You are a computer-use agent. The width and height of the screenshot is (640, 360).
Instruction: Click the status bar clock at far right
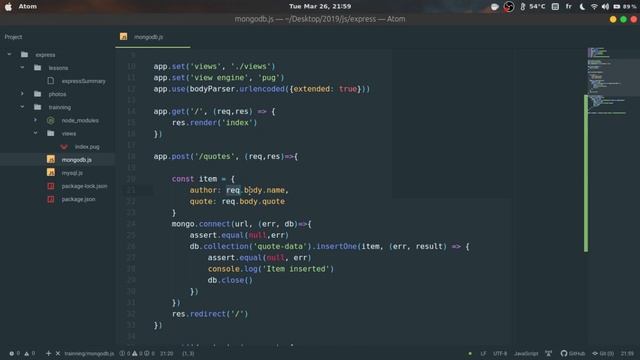coord(627,353)
